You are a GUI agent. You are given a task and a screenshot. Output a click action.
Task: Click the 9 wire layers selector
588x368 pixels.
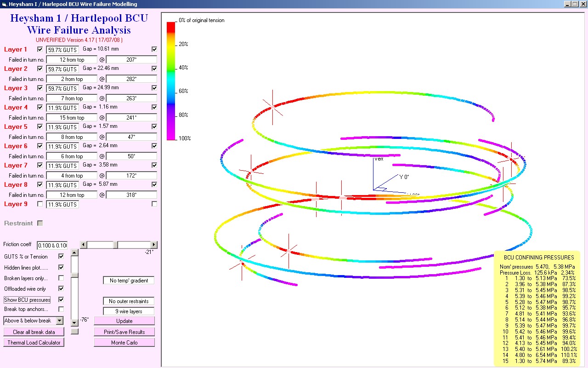tap(129, 311)
